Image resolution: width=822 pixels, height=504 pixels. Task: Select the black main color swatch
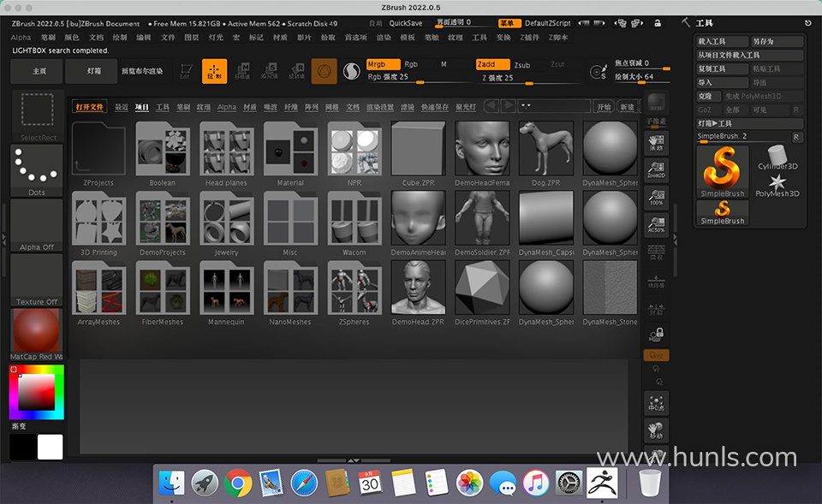pos(23,447)
